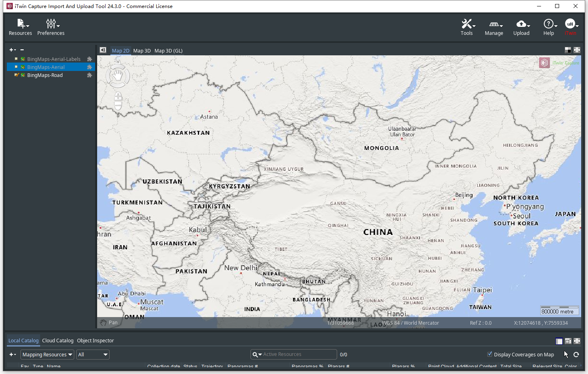Click plugin icon for BingMaps-Aerial
The width and height of the screenshot is (588, 374).
(x=90, y=67)
